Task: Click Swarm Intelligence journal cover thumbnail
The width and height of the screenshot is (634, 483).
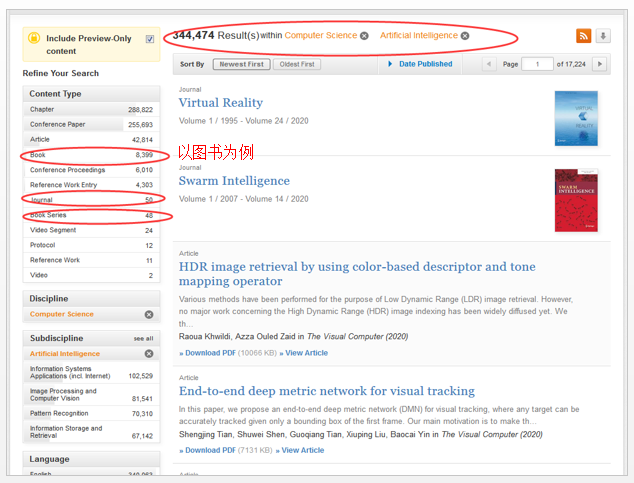Action: tap(576, 200)
